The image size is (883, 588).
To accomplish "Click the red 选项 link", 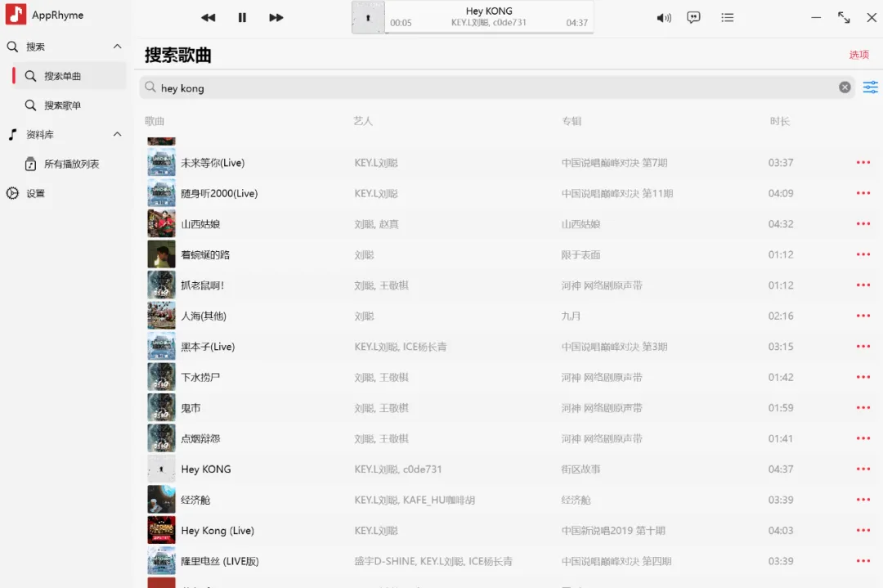I will 858,55.
